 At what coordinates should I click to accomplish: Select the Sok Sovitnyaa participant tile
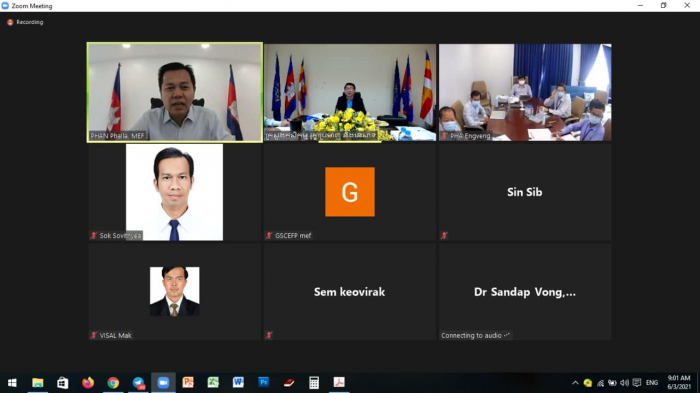click(x=175, y=192)
